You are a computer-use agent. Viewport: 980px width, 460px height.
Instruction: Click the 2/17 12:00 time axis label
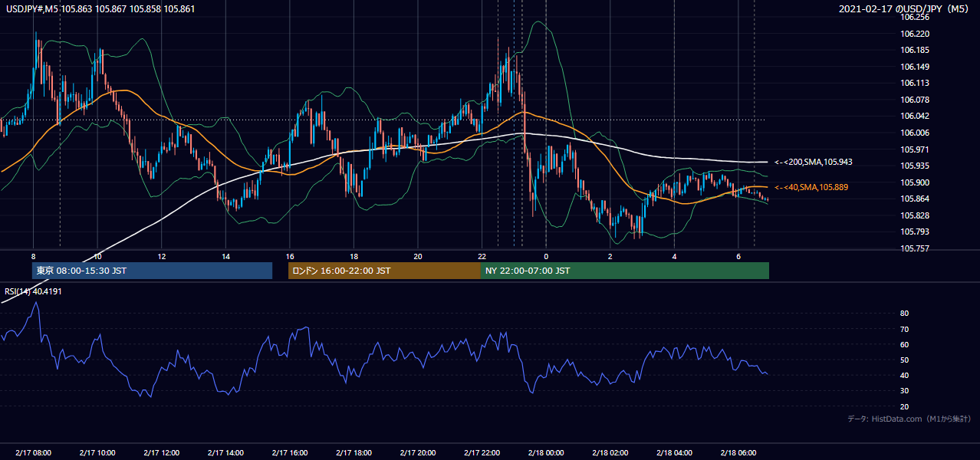[x=161, y=452]
